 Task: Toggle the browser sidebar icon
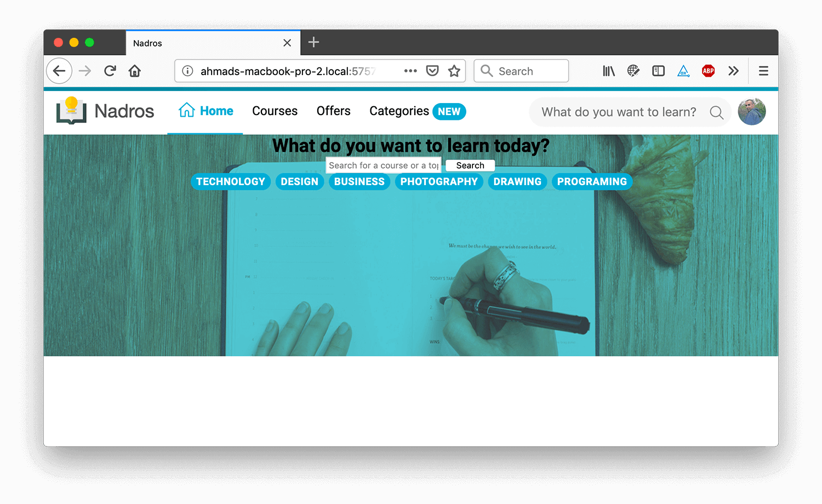[658, 71]
